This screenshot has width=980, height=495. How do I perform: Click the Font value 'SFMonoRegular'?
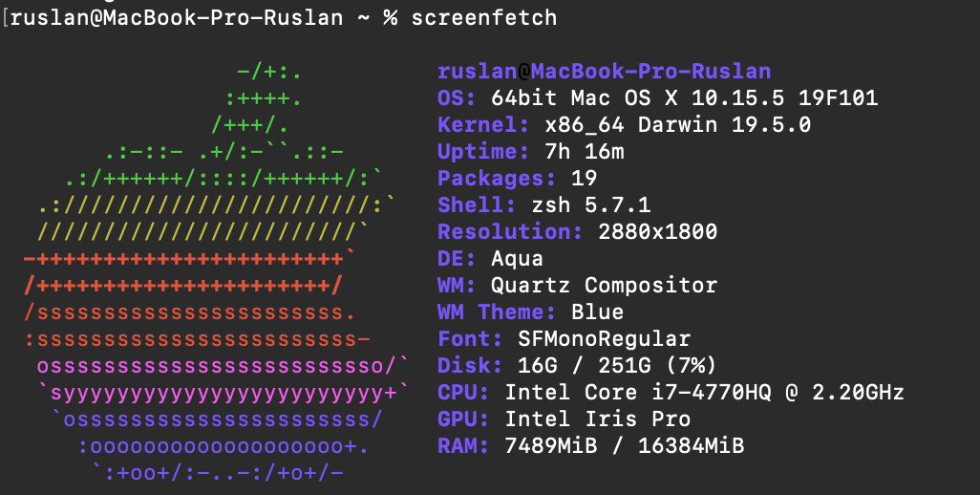605,338
